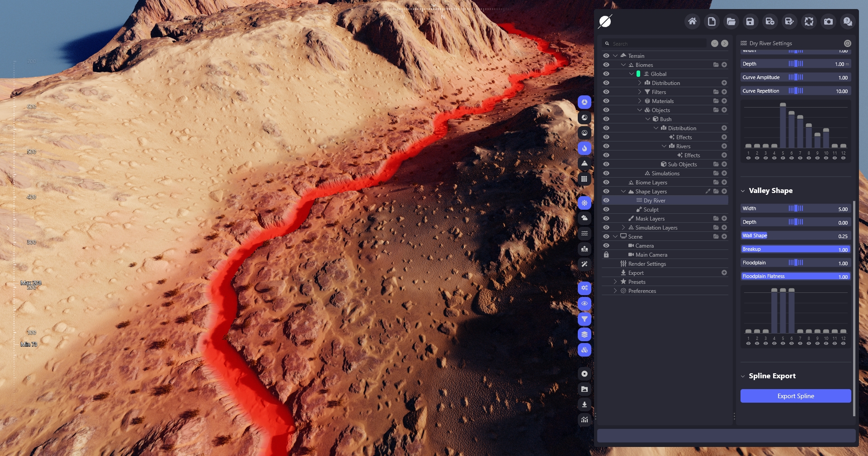Click the refresh arrows icon in toolbar
868x456 pixels.
809,21
